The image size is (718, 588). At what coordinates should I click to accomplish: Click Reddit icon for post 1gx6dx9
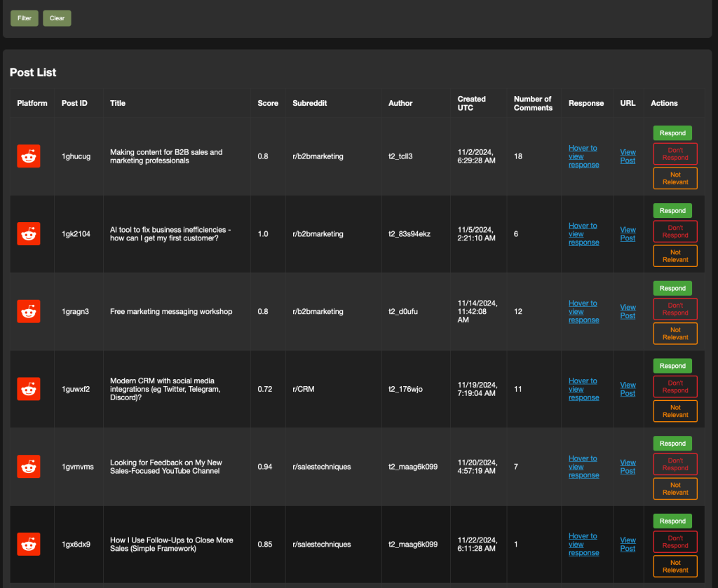tap(29, 544)
